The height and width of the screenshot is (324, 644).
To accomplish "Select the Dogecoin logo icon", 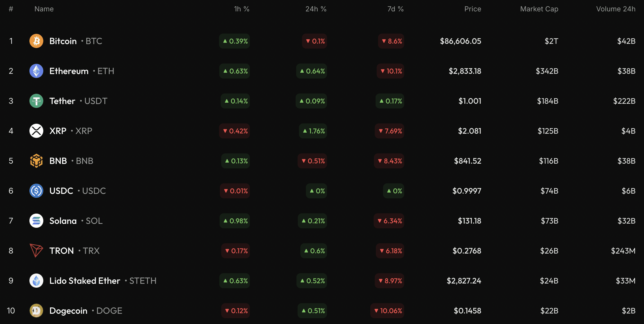I will (36, 311).
